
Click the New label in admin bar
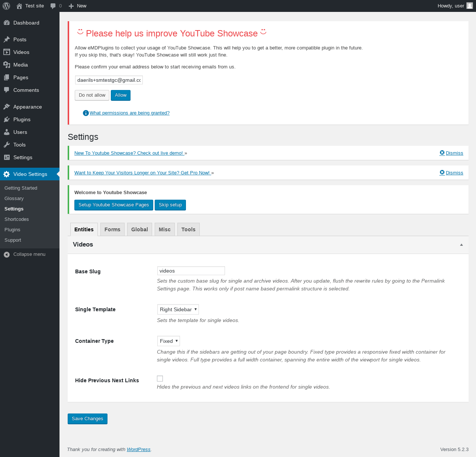[x=81, y=6]
